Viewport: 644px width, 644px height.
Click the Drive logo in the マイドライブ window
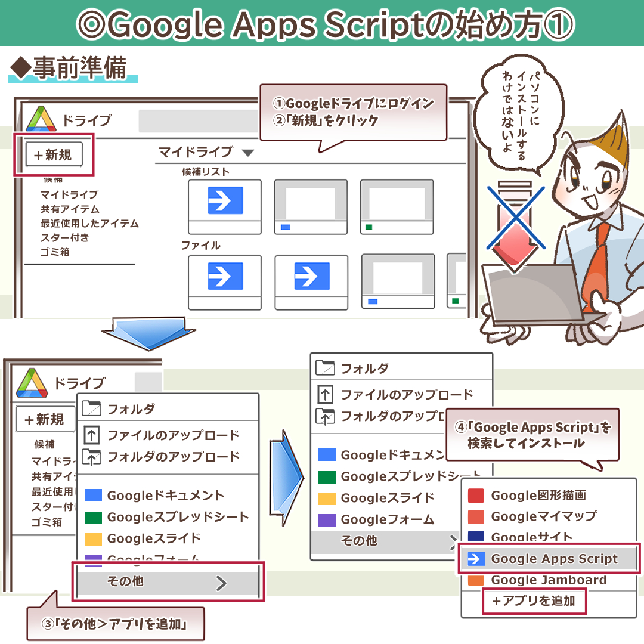(x=41, y=119)
